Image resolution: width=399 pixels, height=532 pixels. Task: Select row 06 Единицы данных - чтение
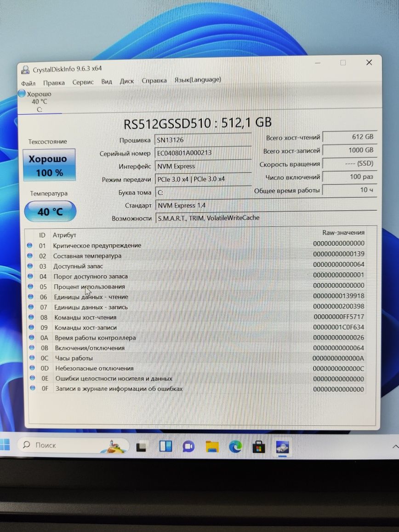(197, 296)
